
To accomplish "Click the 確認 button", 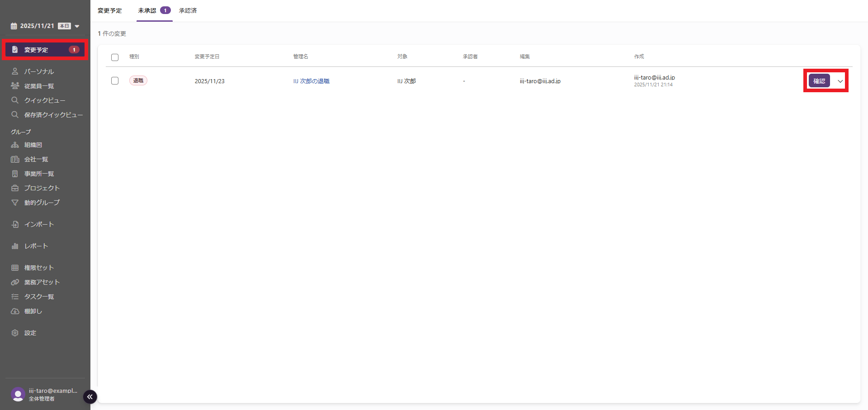I will 819,81.
